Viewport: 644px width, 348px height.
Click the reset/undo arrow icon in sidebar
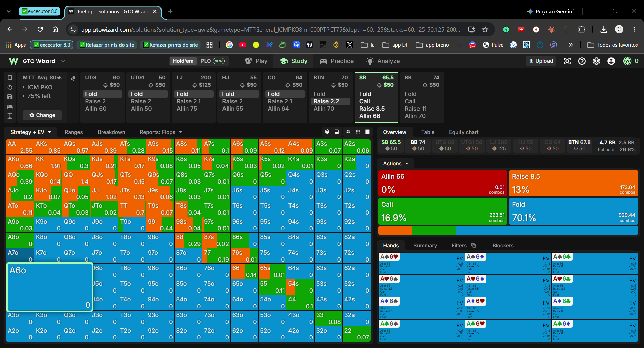[10, 87]
